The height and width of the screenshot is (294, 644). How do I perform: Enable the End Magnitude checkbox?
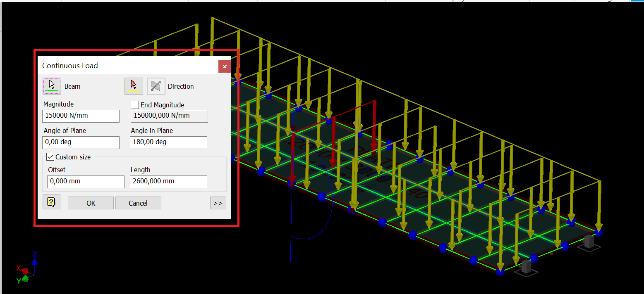click(x=135, y=105)
